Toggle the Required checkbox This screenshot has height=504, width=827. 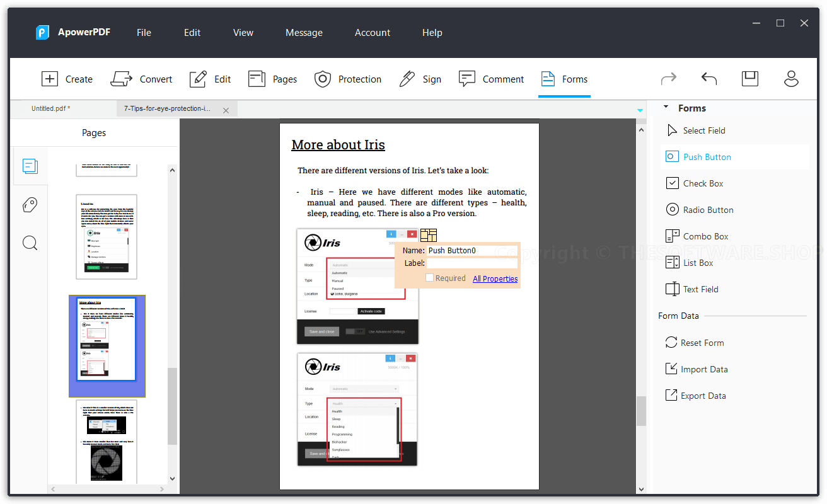click(430, 278)
